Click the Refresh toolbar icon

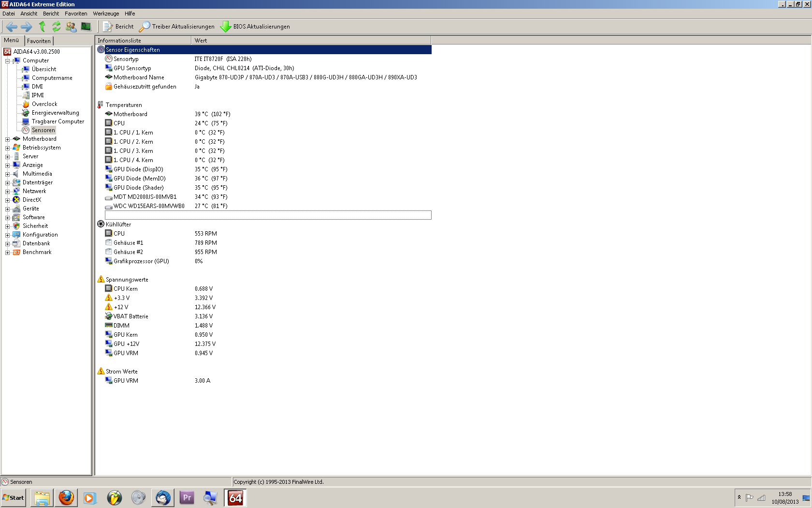coord(57,27)
